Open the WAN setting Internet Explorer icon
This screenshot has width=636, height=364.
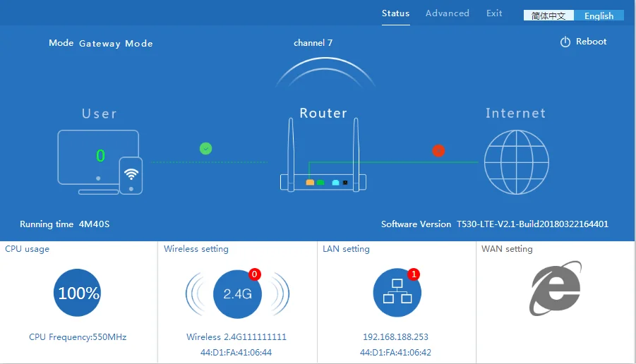coord(556,288)
